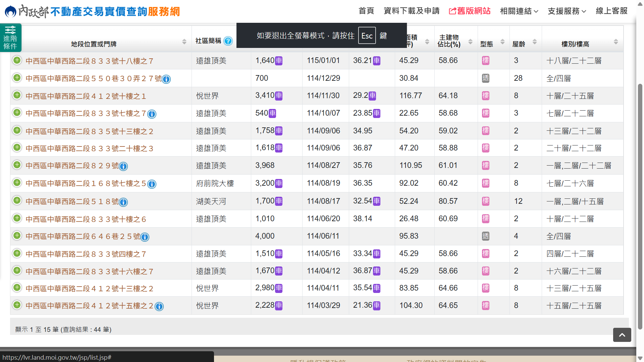The width and height of the screenshot is (644, 362).
Task: Open the 進階條件 advanced filter panel
Action: 10,38
